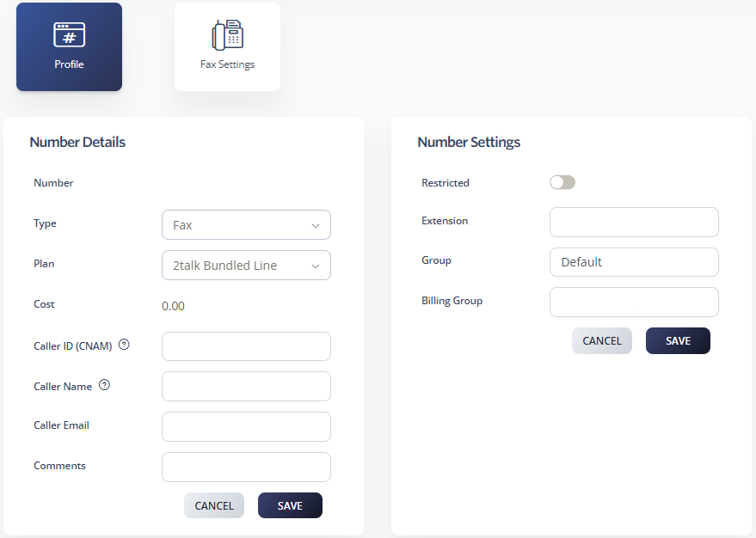Click the Fax Settings machine icon
The image size is (756, 538).
pos(227,34)
